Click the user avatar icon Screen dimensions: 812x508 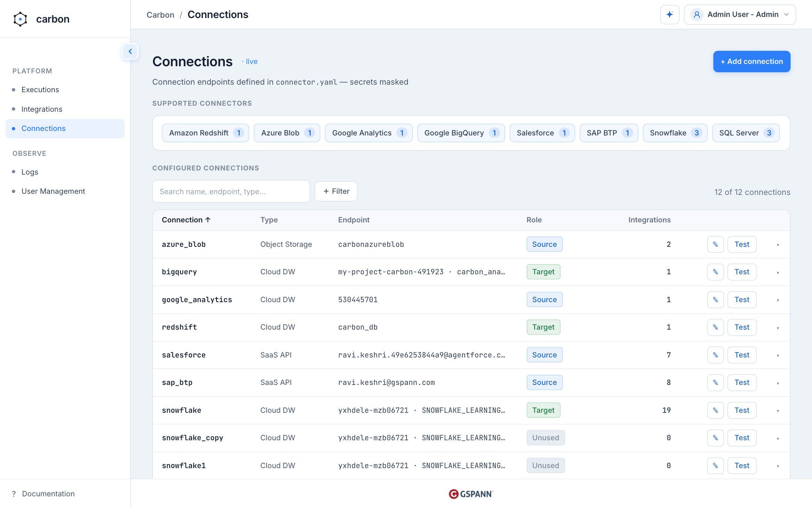[x=697, y=15]
